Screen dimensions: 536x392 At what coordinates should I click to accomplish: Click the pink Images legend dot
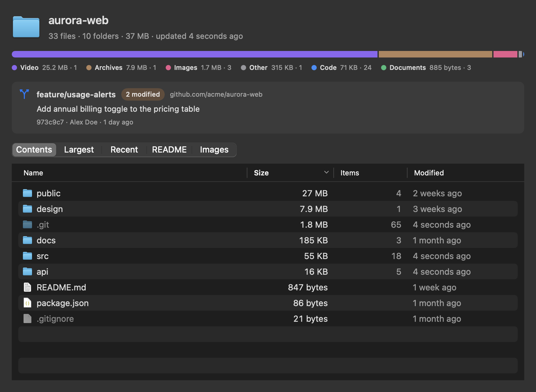[x=168, y=68]
